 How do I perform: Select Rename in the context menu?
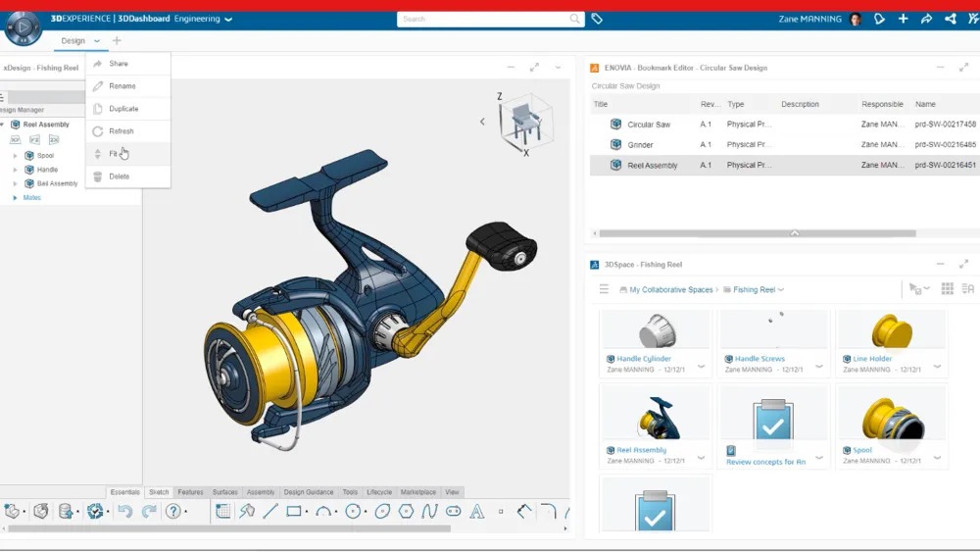[x=122, y=86]
